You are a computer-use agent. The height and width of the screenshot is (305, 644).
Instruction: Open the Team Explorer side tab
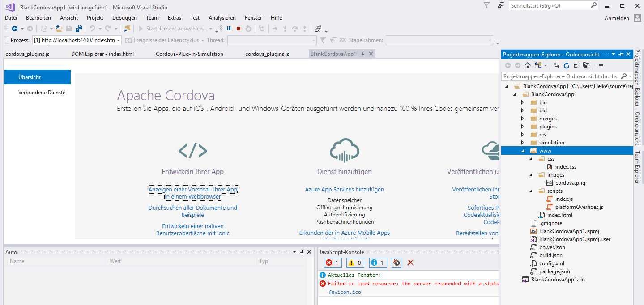coord(637,167)
